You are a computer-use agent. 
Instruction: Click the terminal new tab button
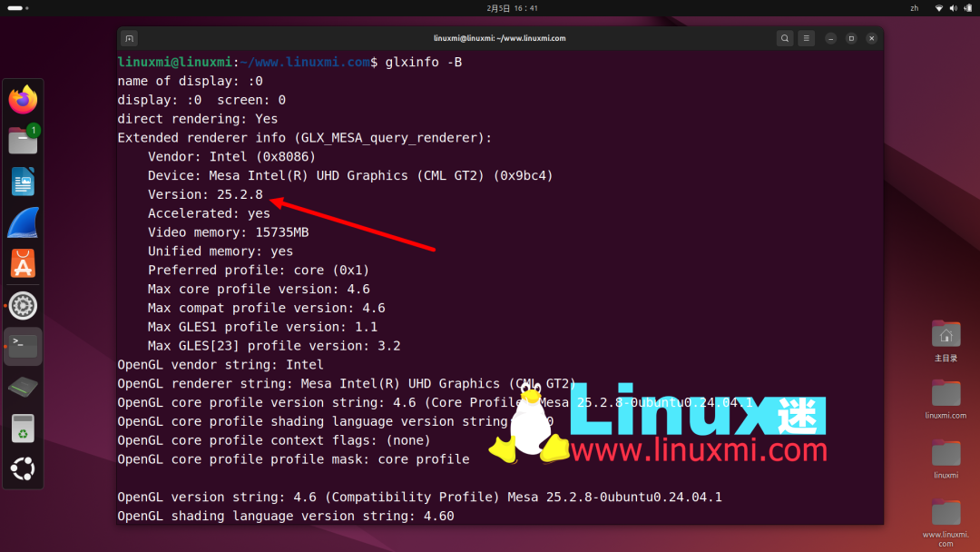coord(130,38)
